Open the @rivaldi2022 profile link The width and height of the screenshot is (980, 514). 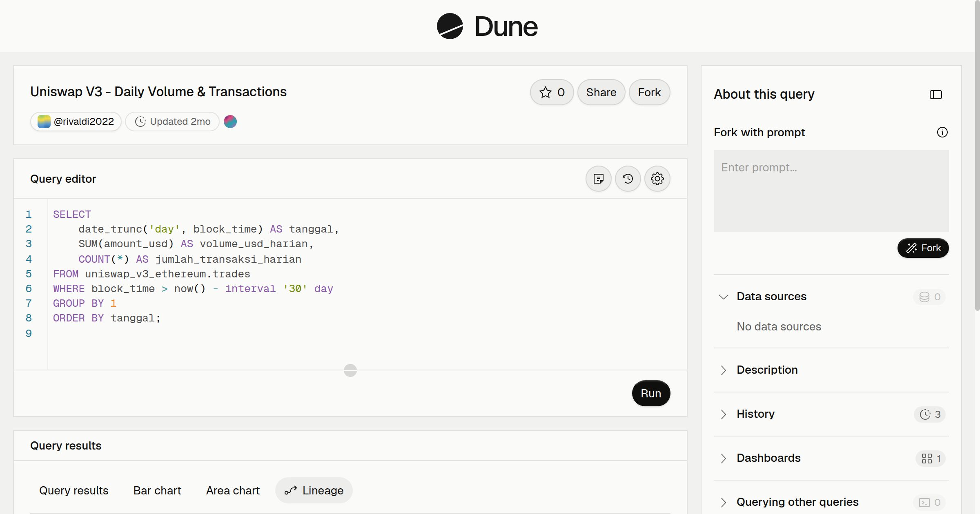click(76, 122)
